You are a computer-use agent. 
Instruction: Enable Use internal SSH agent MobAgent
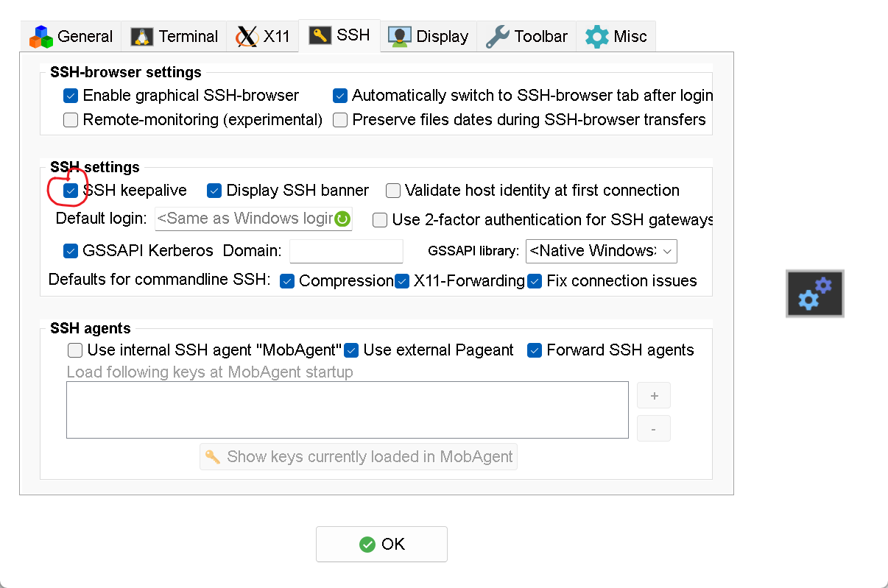pyautogui.click(x=75, y=350)
